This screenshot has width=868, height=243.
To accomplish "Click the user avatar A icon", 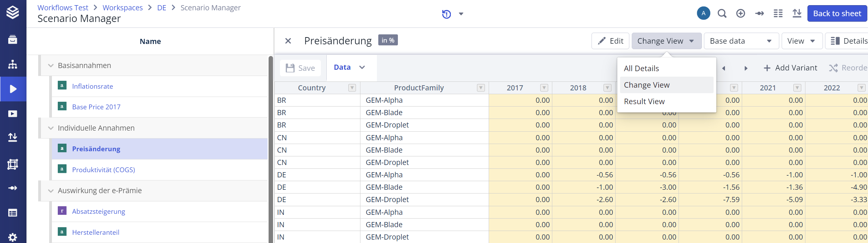I will coord(703,13).
